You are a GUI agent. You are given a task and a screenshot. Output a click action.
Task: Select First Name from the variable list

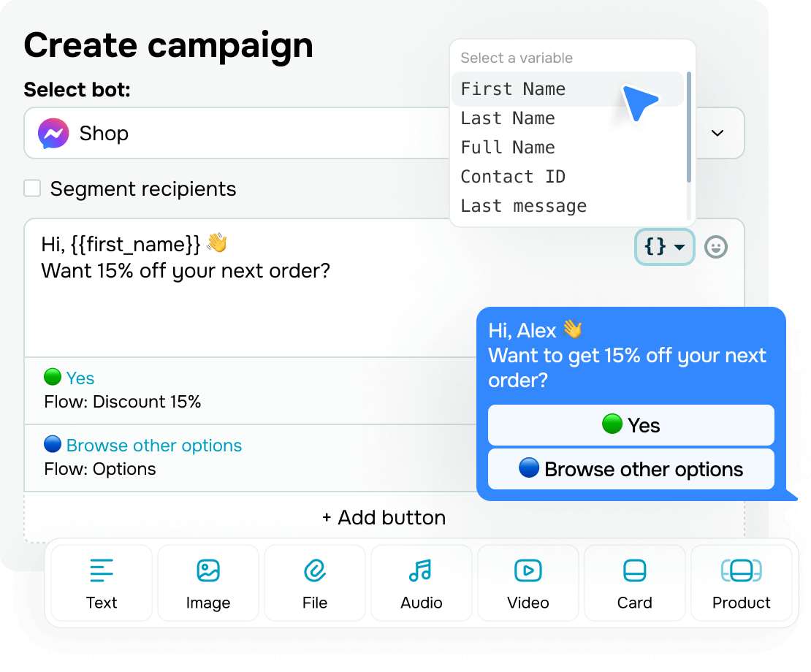pos(512,88)
